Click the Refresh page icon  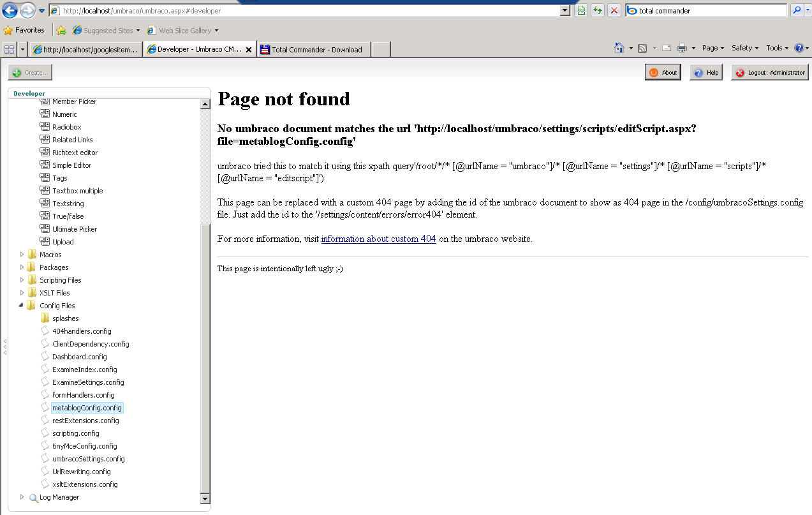coord(598,10)
